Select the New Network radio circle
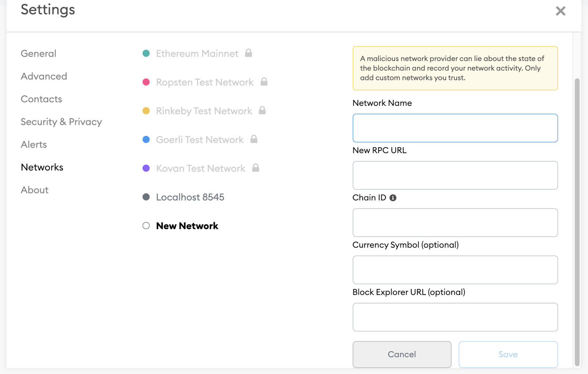This screenshot has height=374, width=588. tap(146, 226)
